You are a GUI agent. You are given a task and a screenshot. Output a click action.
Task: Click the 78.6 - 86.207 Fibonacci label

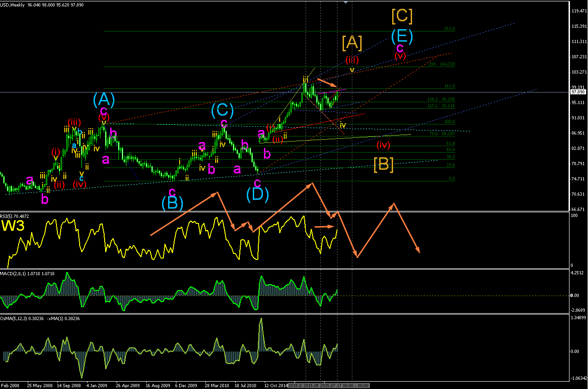tap(442, 133)
